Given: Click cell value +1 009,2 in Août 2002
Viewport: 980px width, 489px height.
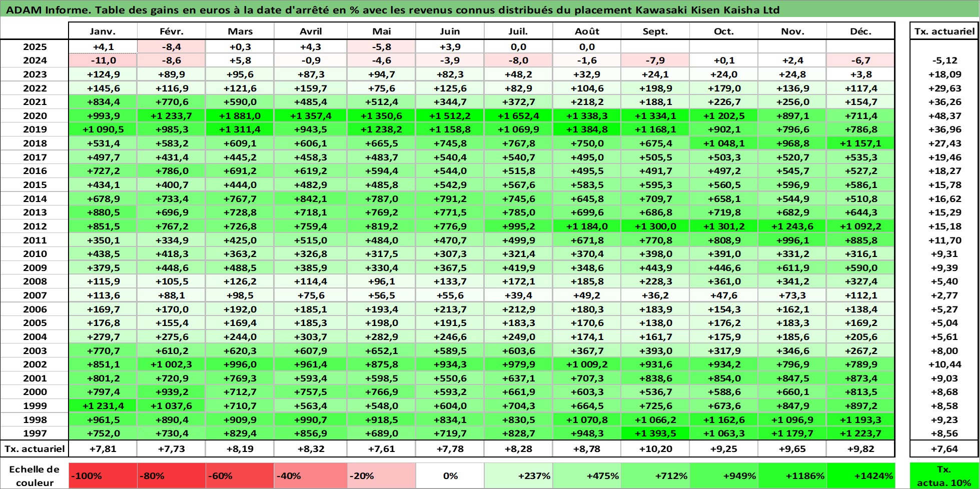Looking at the screenshot, I should click(x=587, y=364).
